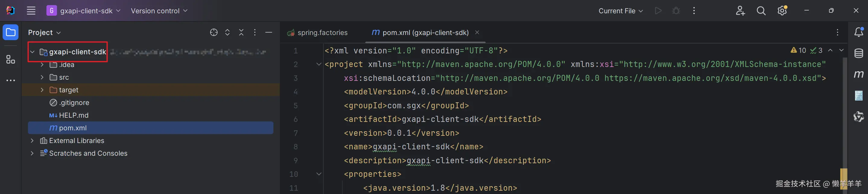Image resolution: width=868 pixels, height=194 pixels.
Task: Open Code With Me icon
Action: click(x=740, y=11)
